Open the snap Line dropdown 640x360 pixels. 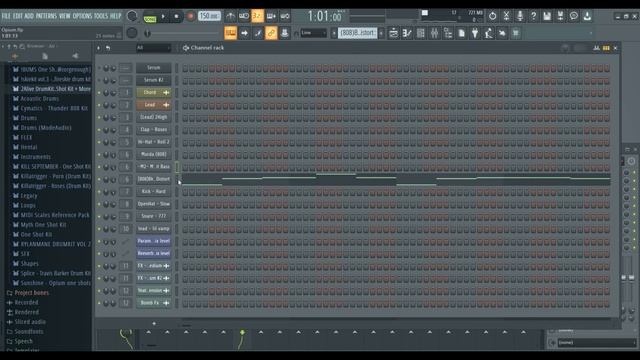click(x=313, y=33)
